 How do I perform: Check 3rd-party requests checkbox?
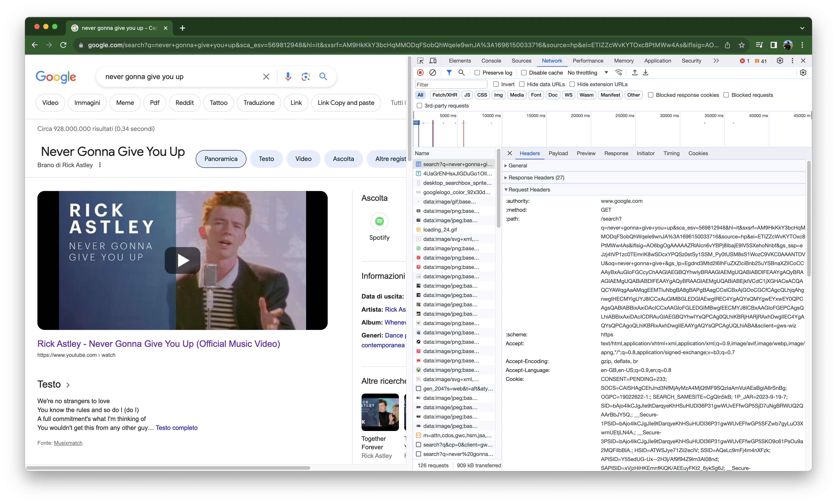pos(419,106)
